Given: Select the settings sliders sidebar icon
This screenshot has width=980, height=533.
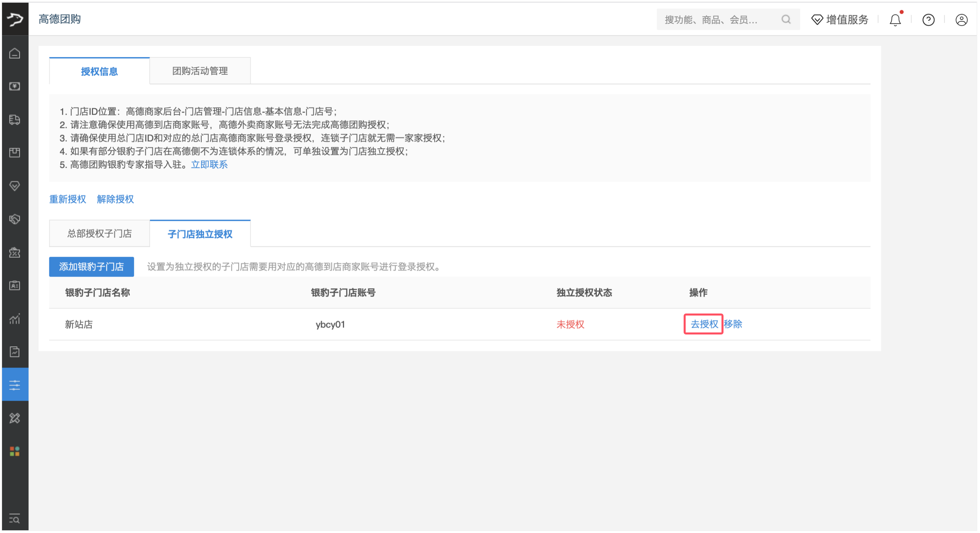Looking at the screenshot, I should (x=15, y=385).
